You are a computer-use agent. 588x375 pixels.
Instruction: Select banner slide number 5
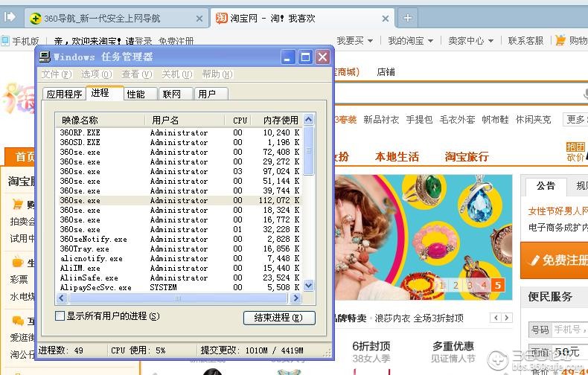click(x=498, y=286)
